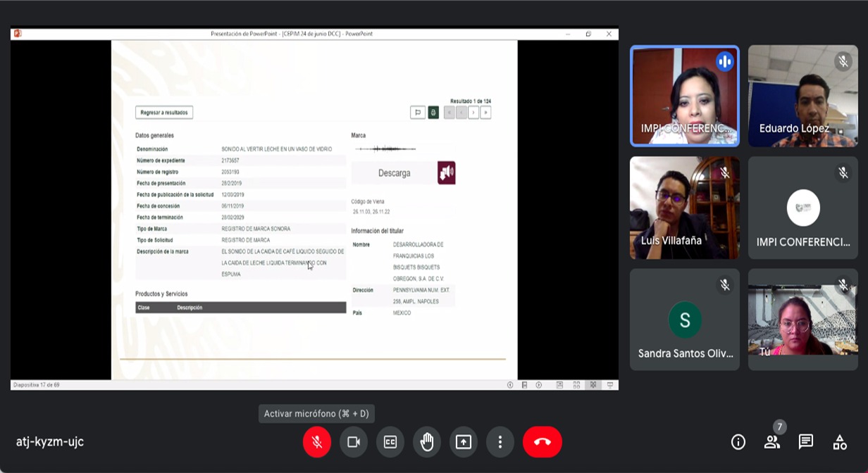Click the meeting code atj-kyzm-ujc

point(50,442)
